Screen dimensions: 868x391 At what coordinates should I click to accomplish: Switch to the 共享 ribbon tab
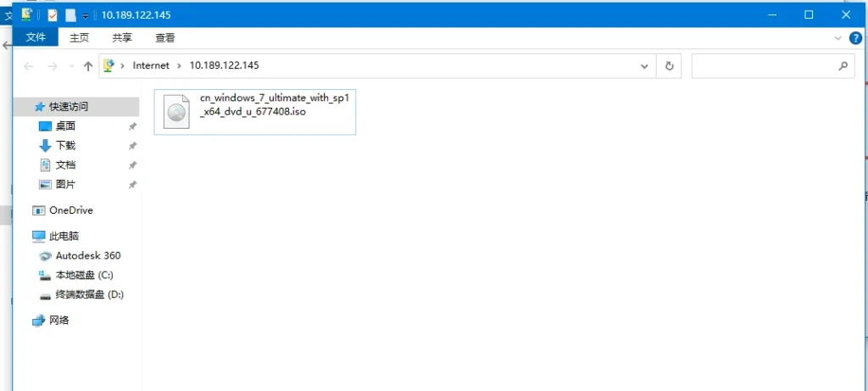click(122, 38)
